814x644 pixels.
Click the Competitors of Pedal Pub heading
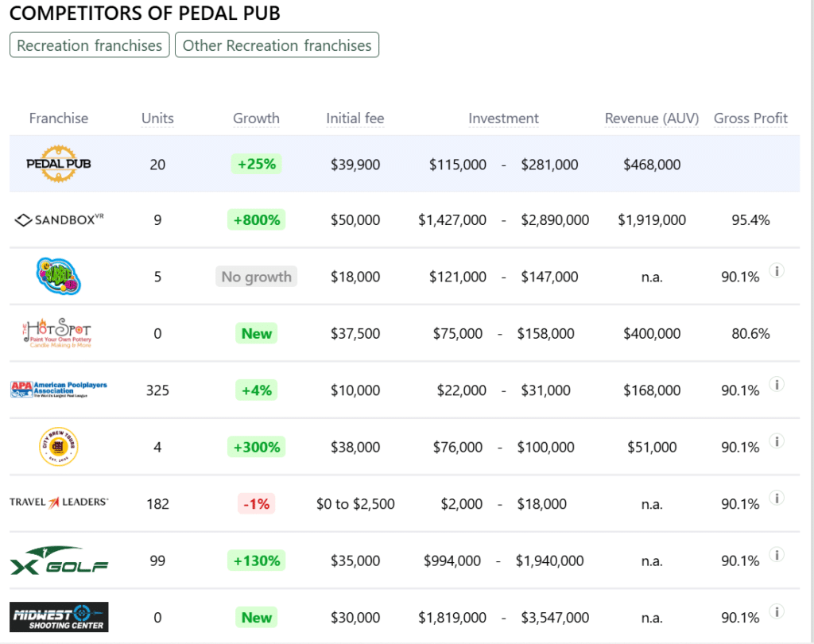(x=145, y=13)
